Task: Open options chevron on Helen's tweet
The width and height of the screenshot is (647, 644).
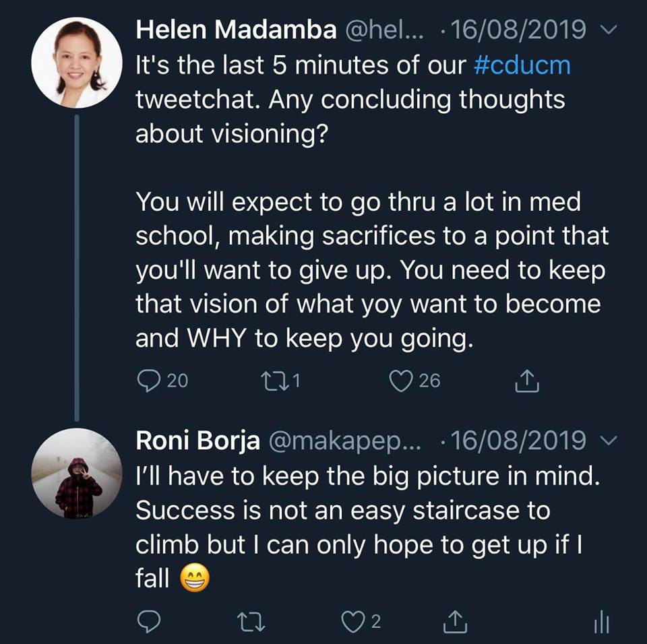Action: pos(607,30)
